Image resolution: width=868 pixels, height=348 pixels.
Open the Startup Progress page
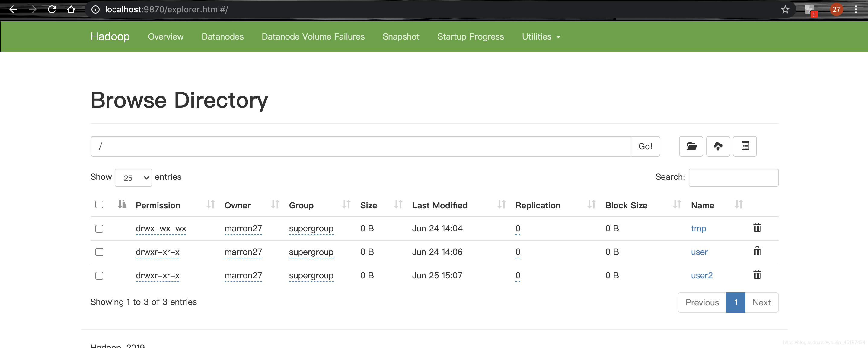471,36
